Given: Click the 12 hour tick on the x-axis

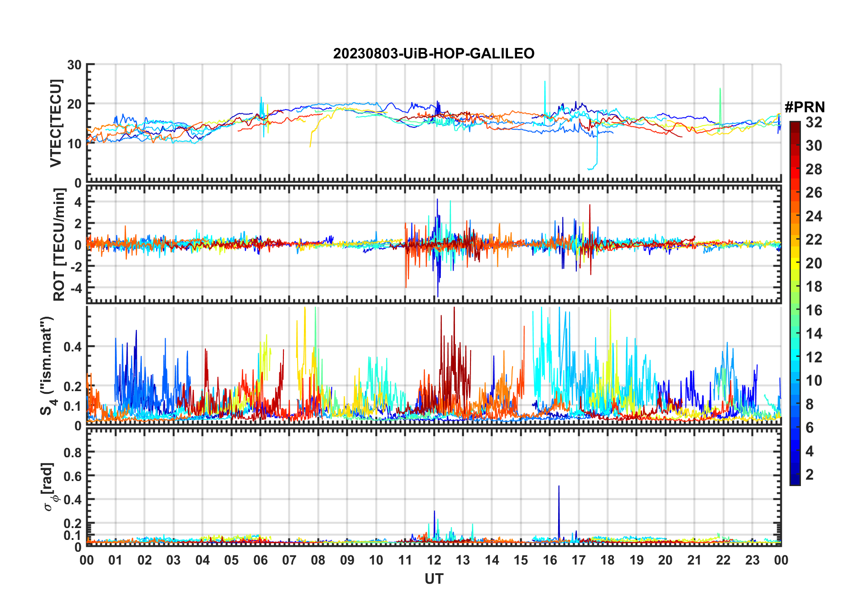Looking at the screenshot, I should (434, 560).
